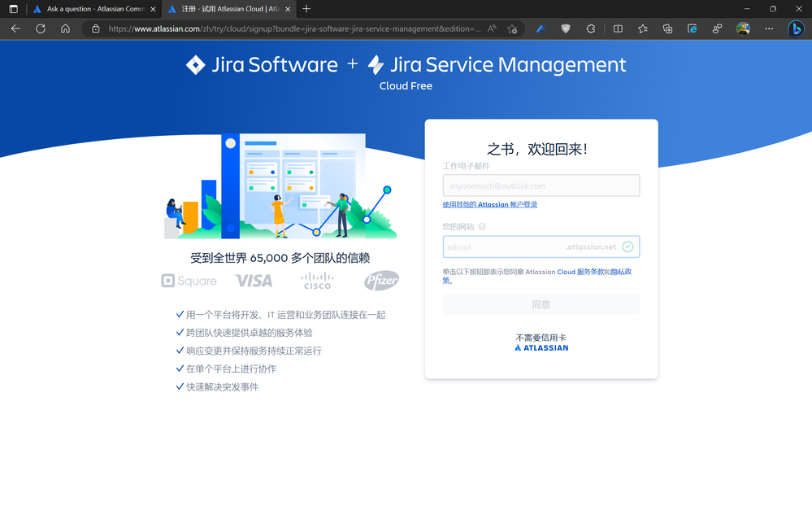Open the browser settings menu
This screenshot has height=519, width=812.
[x=768, y=28]
